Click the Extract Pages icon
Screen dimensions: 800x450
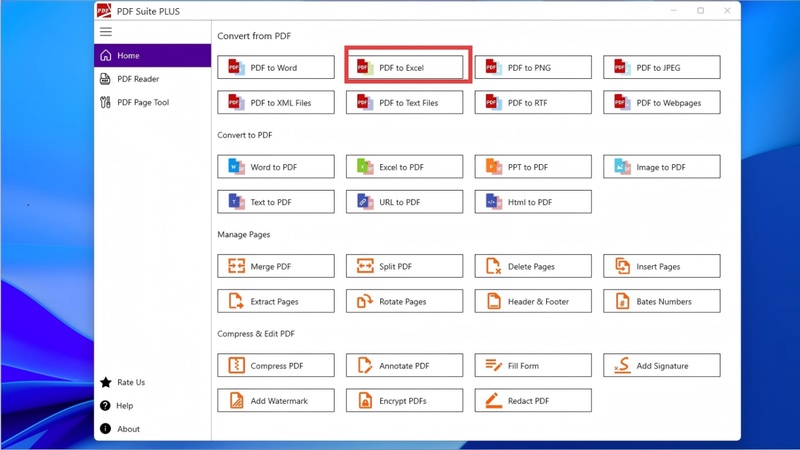[236, 302]
